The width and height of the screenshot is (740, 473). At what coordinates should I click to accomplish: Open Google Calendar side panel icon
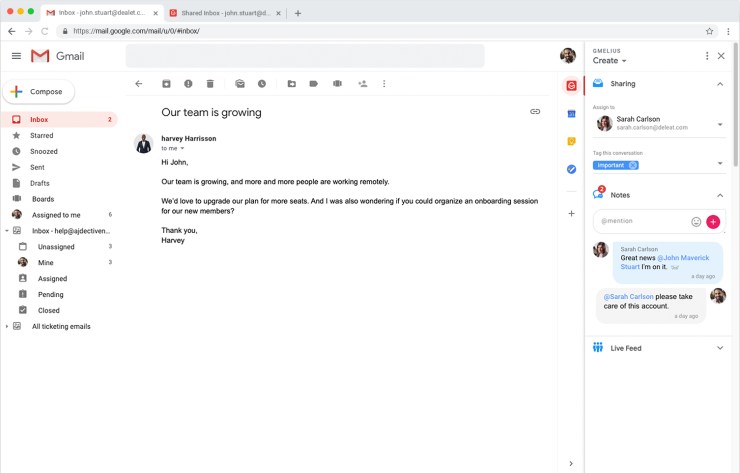click(x=571, y=113)
